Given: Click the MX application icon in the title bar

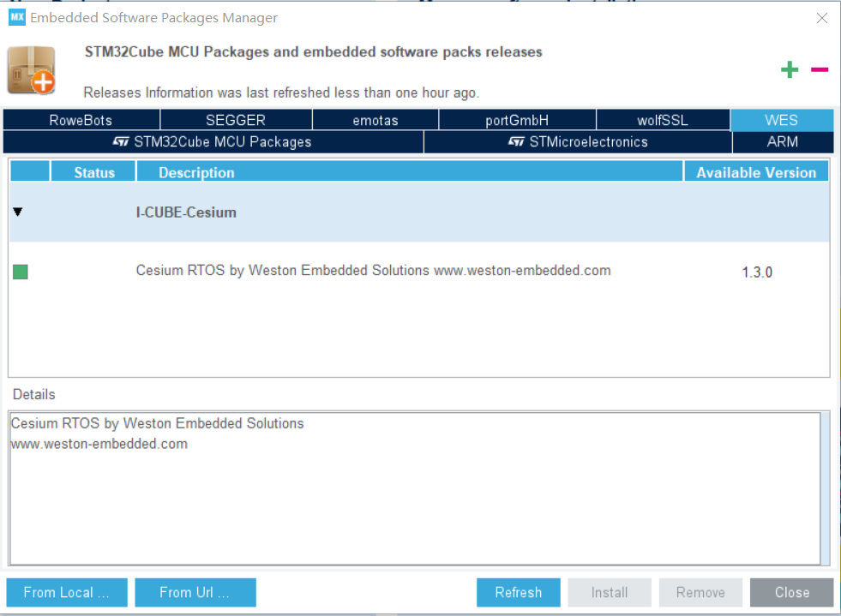Looking at the screenshot, I should coord(16,17).
